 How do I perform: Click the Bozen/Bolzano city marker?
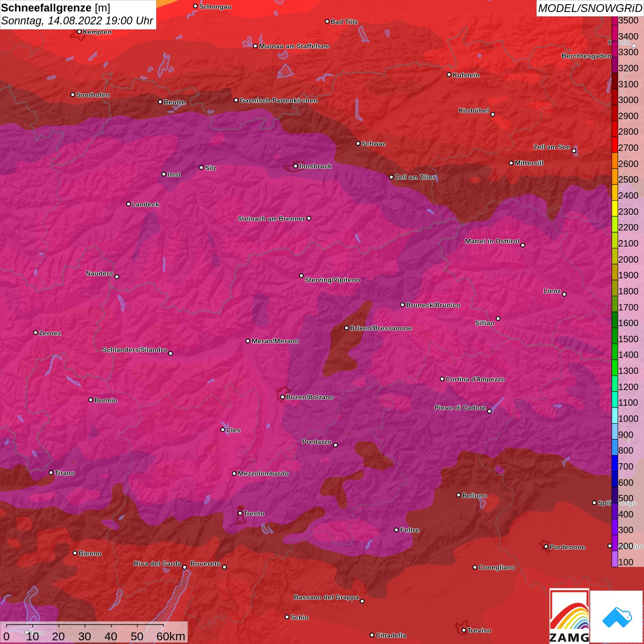click(282, 397)
